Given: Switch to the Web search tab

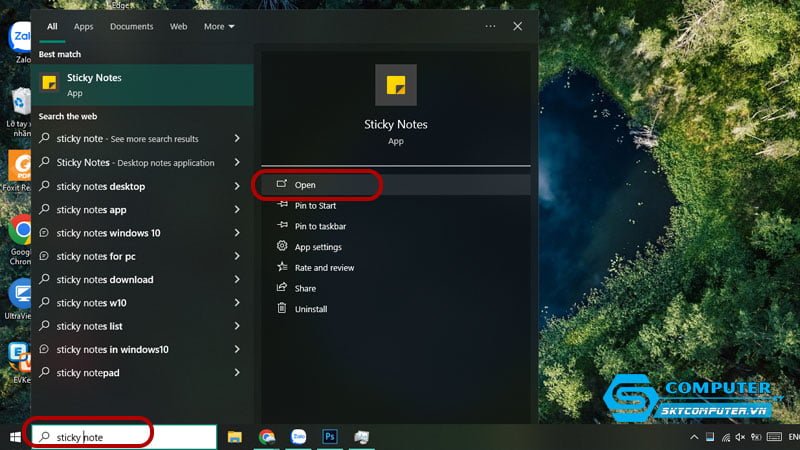Looking at the screenshot, I should pyautogui.click(x=179, y=27).
